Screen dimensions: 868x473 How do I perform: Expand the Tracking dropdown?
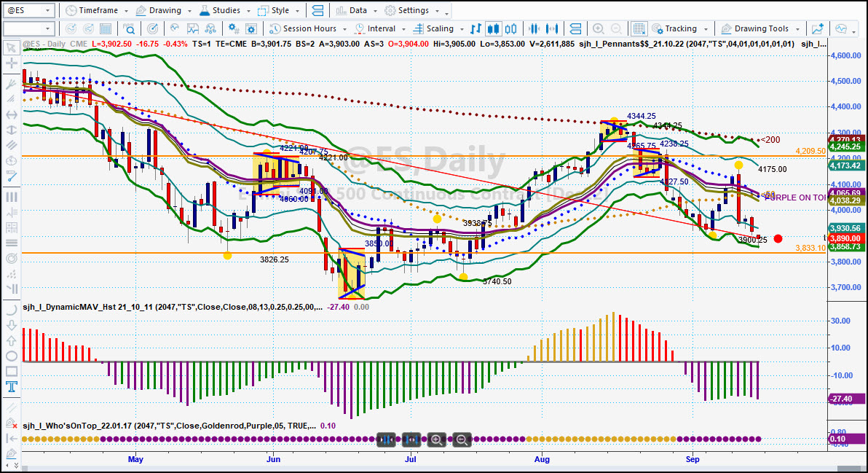click(706, 29)
